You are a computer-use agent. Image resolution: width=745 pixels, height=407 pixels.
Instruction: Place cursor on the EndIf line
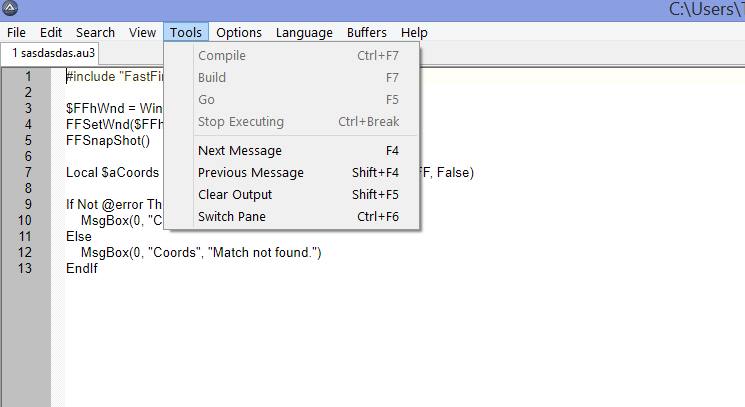tap(82, 269)
